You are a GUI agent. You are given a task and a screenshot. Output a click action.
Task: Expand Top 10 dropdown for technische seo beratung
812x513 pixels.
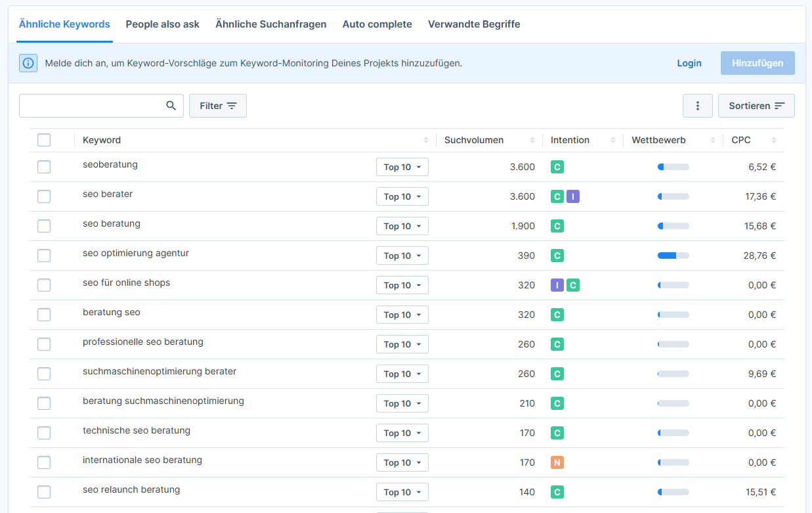tap(402, 433)
